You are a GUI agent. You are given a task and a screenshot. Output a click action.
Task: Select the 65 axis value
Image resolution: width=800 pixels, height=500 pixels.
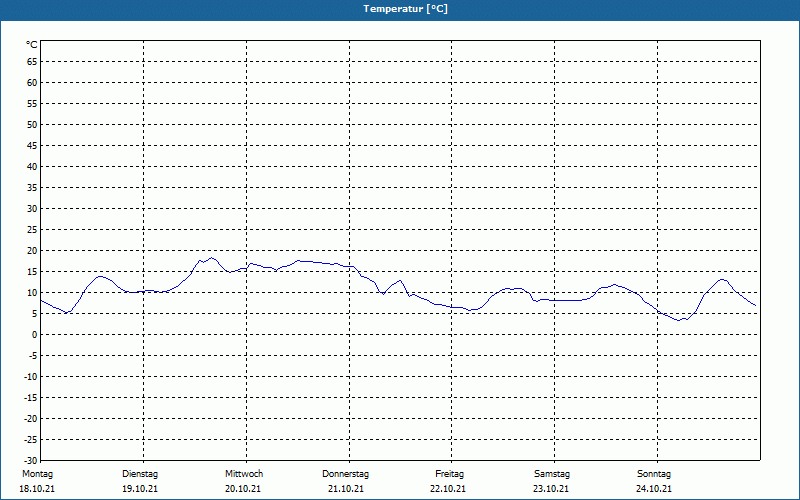coord(32,62)
